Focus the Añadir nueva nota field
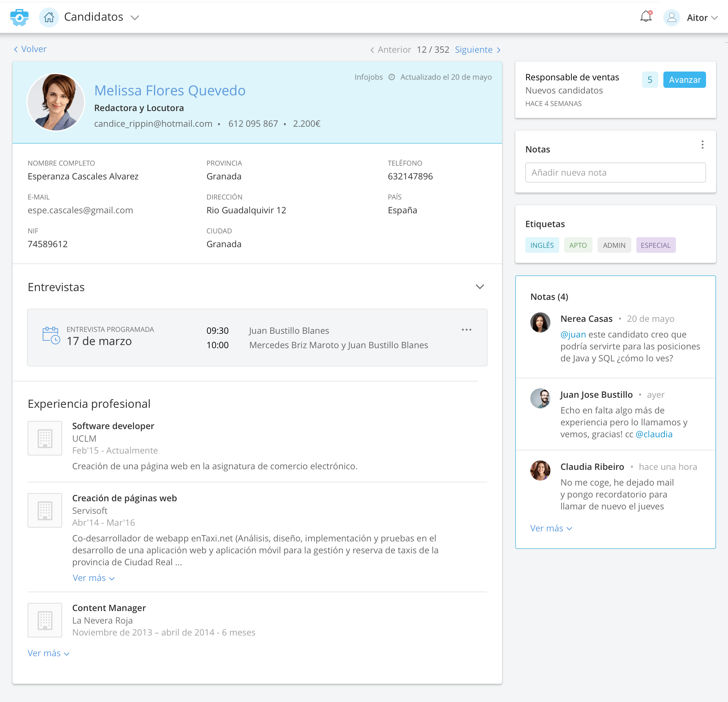 615,172
